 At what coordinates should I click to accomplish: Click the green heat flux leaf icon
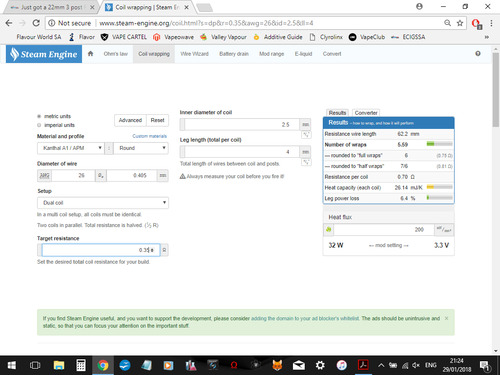coord(329,229)
